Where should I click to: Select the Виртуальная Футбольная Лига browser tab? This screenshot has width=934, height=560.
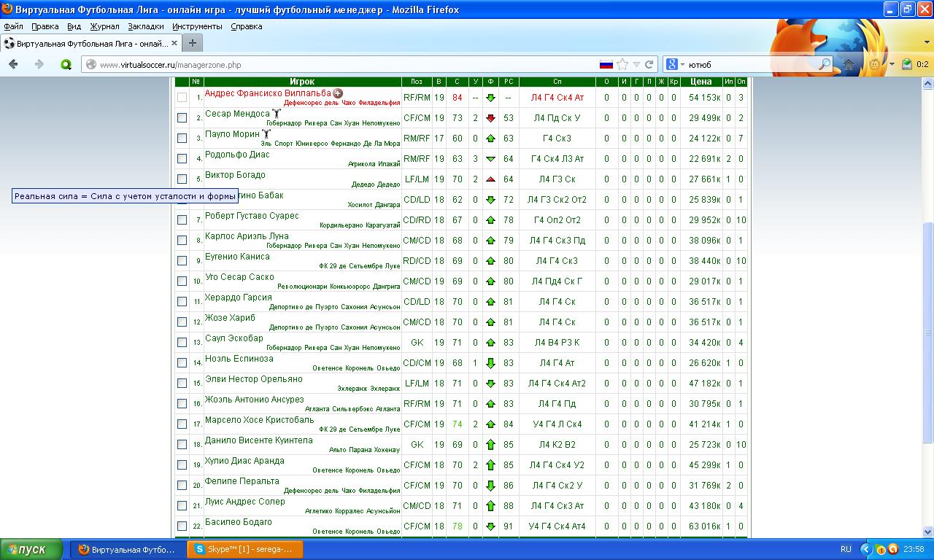90,43
